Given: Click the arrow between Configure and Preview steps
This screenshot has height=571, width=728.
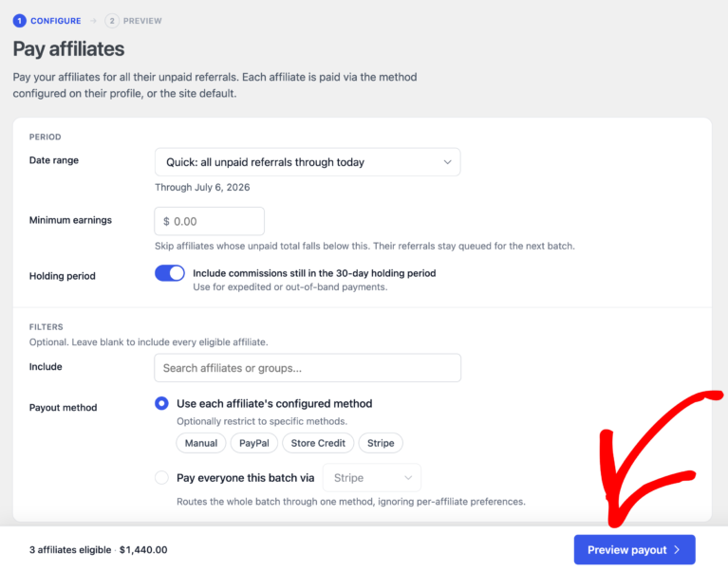Looking at the screenshot, I should [93, 21].
